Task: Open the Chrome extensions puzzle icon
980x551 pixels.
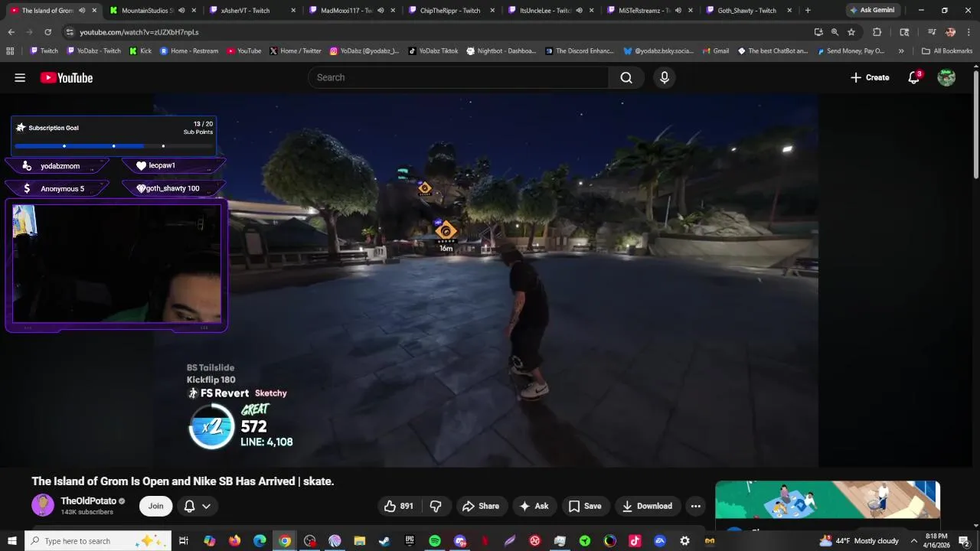Action: pyautogui.click(x=877, y=32)
